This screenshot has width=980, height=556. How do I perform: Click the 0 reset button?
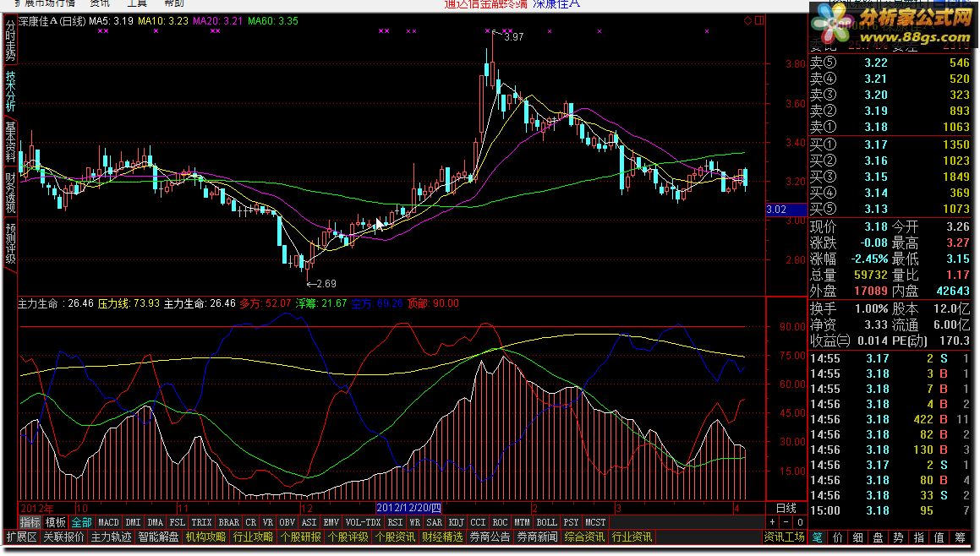click(x=800, y=522)
